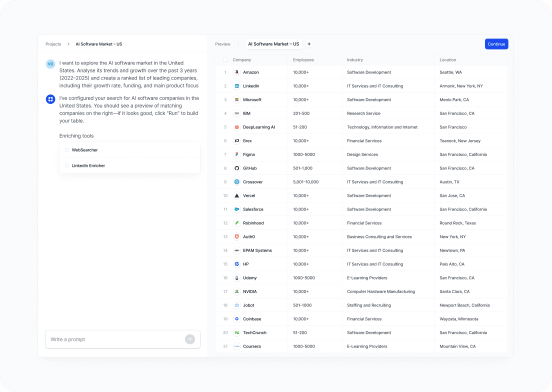Click the TechCrunch logo icon
552x392 pixels.
pyautogui.click(x=237, y=333)
